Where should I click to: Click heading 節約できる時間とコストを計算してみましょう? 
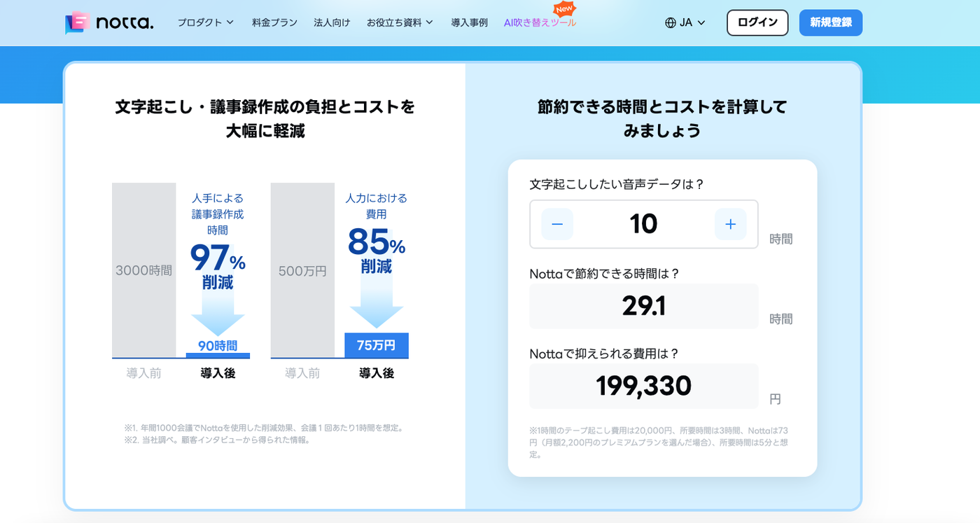click(x=662, y=118)
